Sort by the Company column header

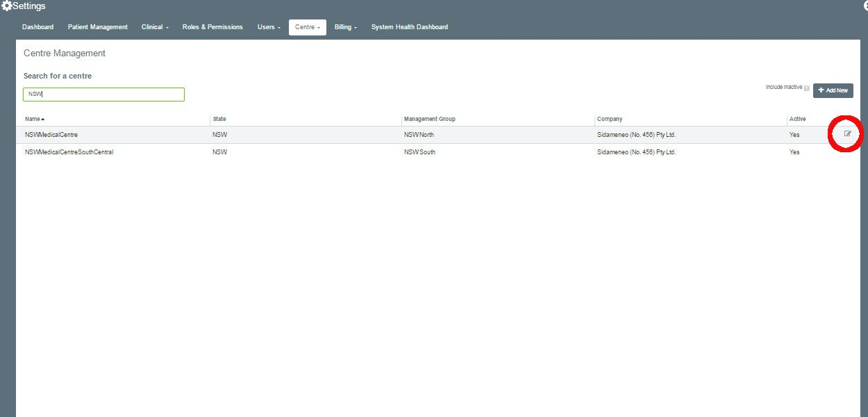pyautogui.click(x=610, y=119)
